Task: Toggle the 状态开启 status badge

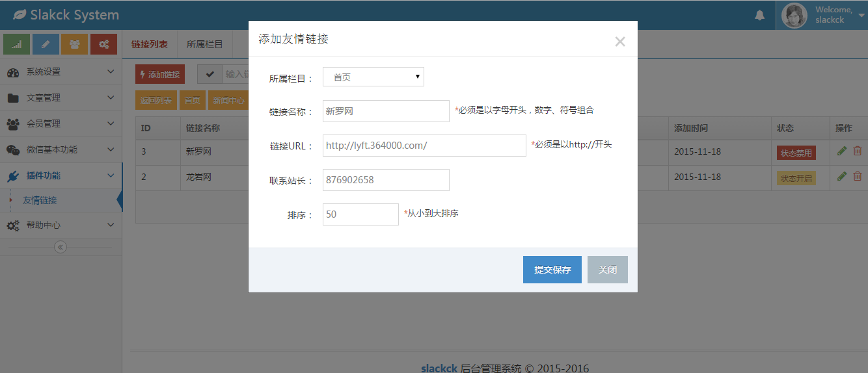Action: 796,178
